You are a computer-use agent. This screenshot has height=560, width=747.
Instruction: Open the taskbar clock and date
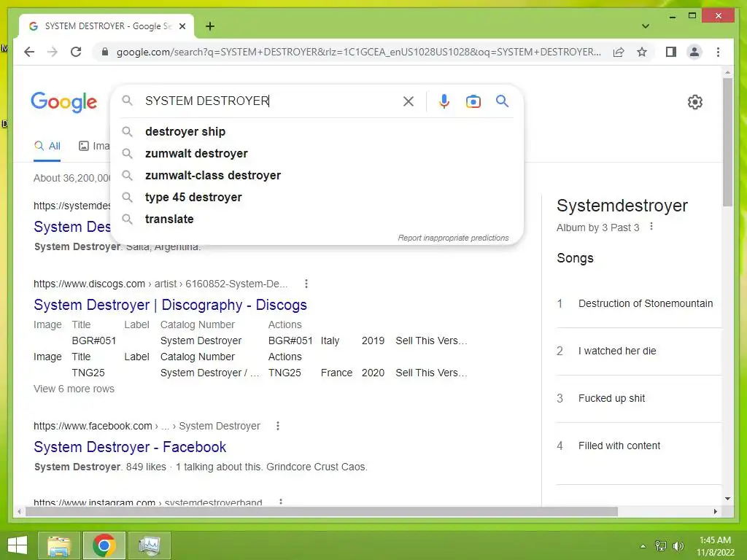tap(715, 546)
